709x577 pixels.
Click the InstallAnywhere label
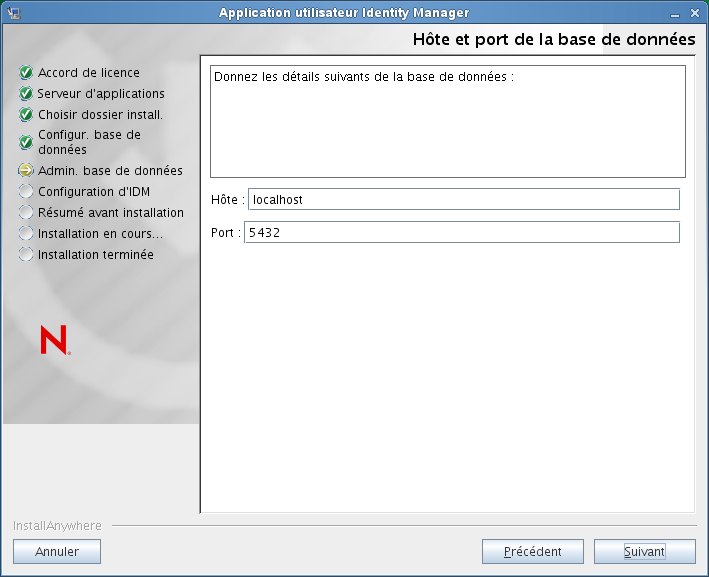[57, 526]
